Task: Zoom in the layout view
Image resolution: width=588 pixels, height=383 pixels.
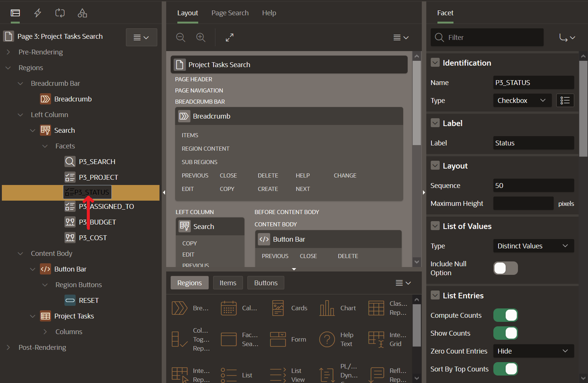Action: pyautogui.click(x=201, y=37)
